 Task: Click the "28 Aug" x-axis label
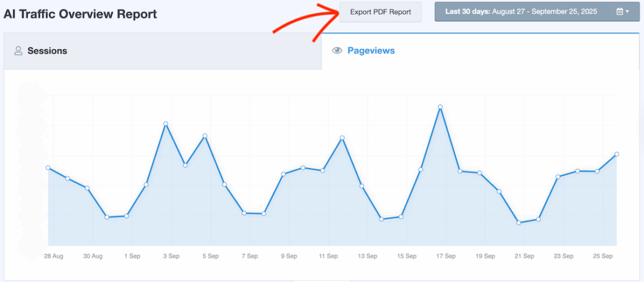coord(53,256)
